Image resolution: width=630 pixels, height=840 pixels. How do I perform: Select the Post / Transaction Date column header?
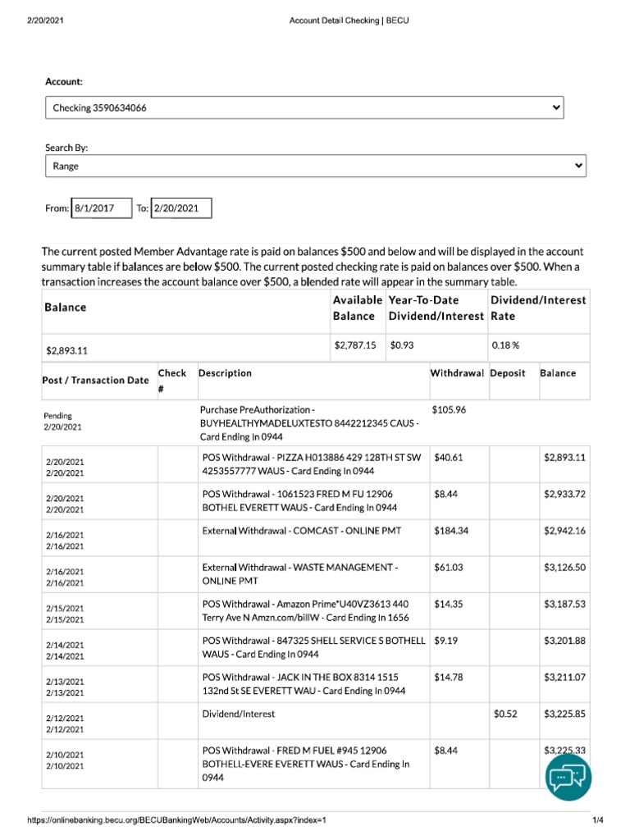point(95,381)
